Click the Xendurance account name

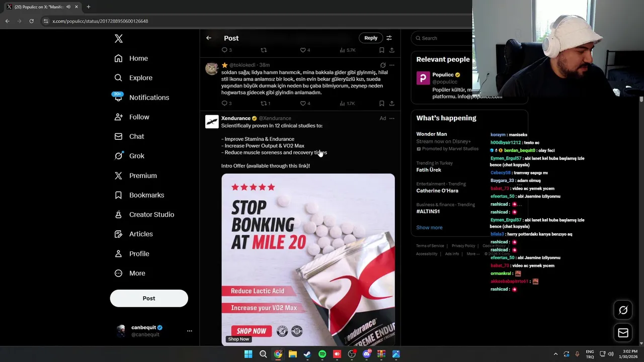point(236,118)
